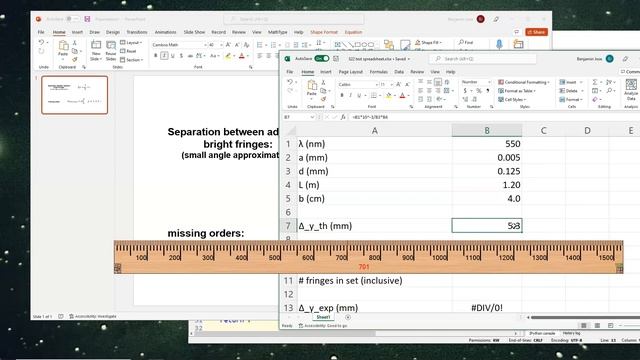Click Excel insert function fx icon

click(343, 117)
